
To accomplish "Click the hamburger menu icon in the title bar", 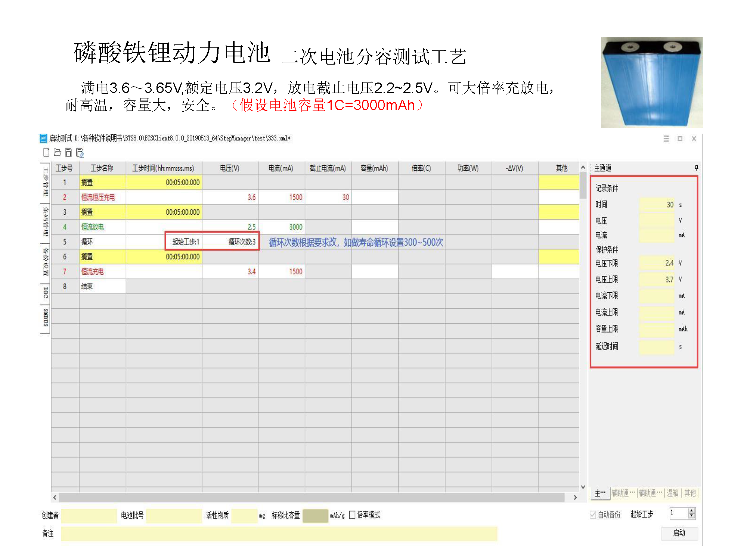I will (666, 139).
